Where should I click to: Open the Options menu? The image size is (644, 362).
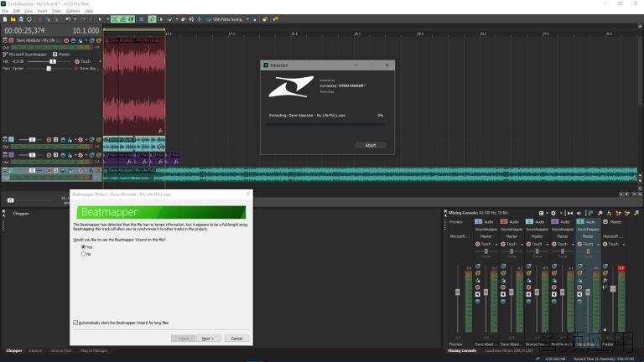click(73, 11)
